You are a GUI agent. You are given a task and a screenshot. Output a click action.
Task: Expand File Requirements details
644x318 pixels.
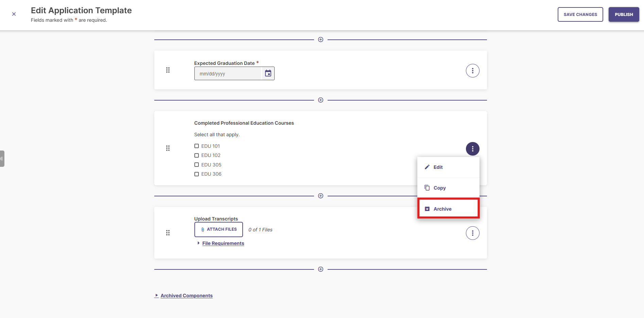point(223,243)
